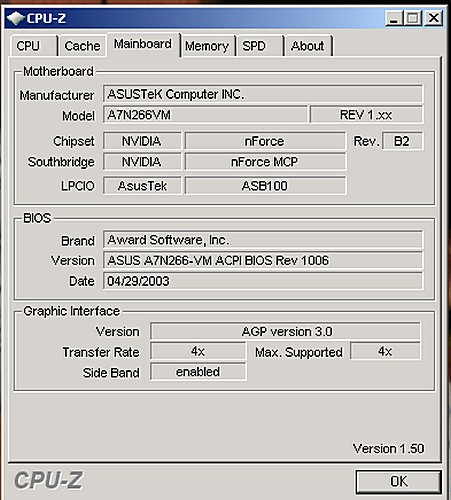Click the OK button
The width and height of the screenshot is (451, 500).
399,481
